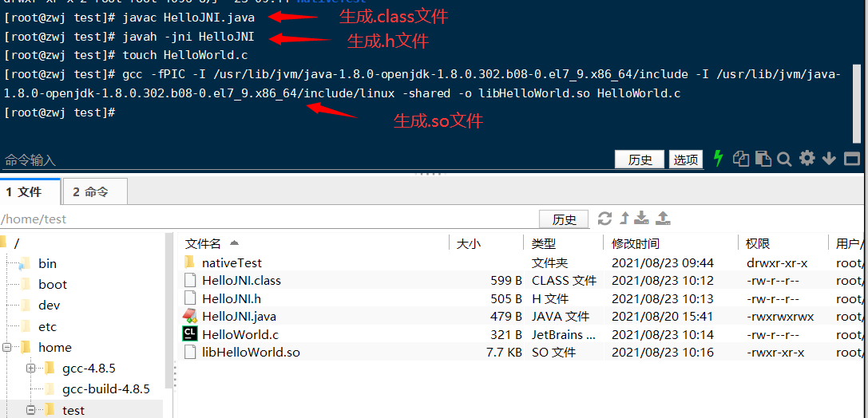Screen dimensions: 868x418
Task: Click file name HelloJNI.class
Action: (x=241, y=280)
